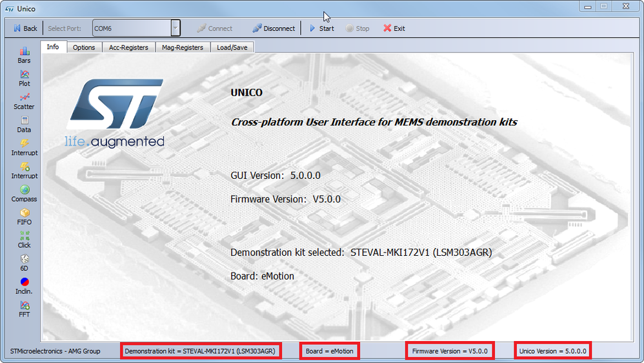Select the Info tab
The height and width of the screenshot is (363, 644).
click(x=52, y=47)
